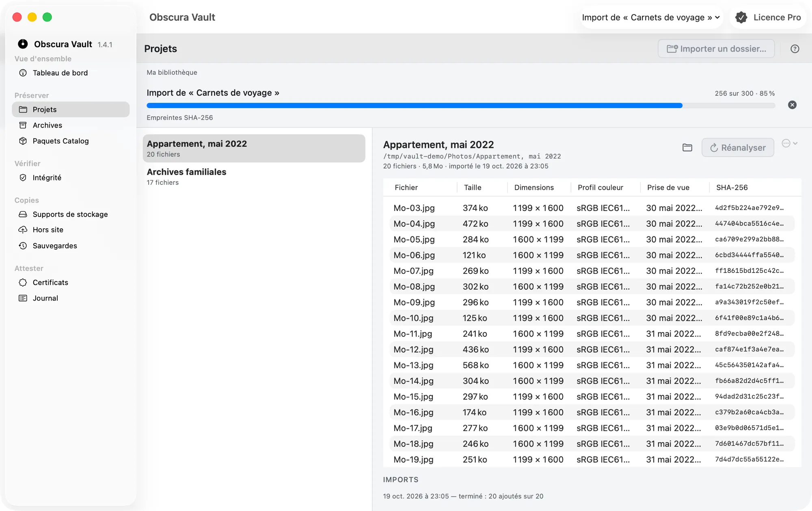Open the help question mark icon
812x511 pixels.
coord(795,49)
